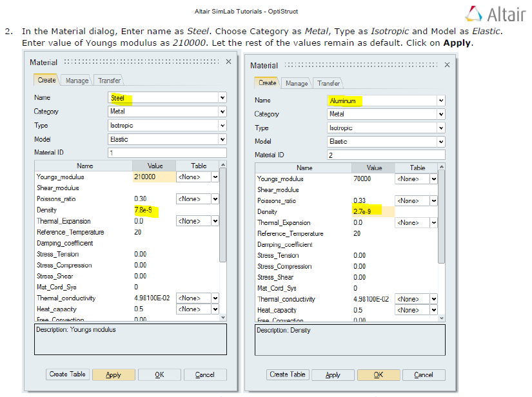The height and width of the screenshot is (397, 532).
Task: Switch to Manage tab in Steel dialog
Action: click(77, 81)
